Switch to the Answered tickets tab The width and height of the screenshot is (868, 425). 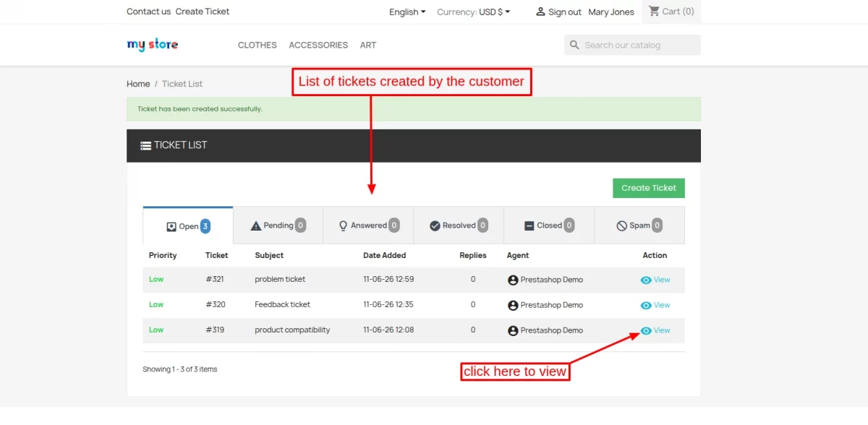tap(368, 226)
